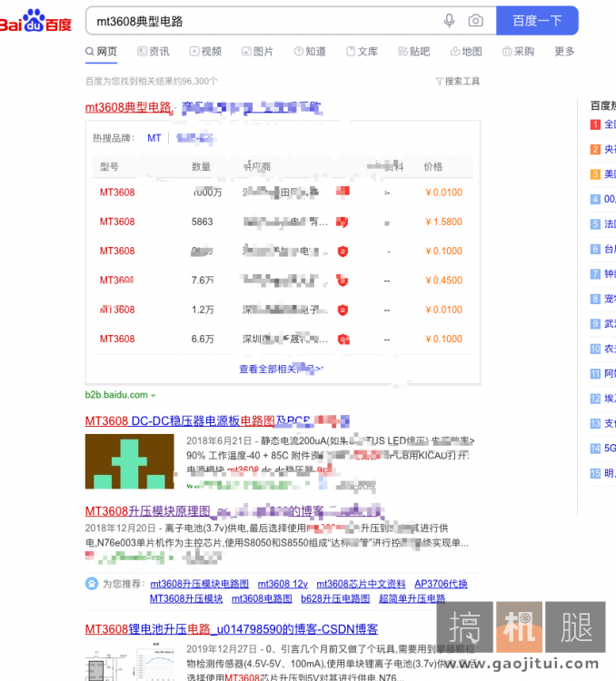Click the quantity 1.2万
The image size is (616, 681).
[x=203, y=310]
